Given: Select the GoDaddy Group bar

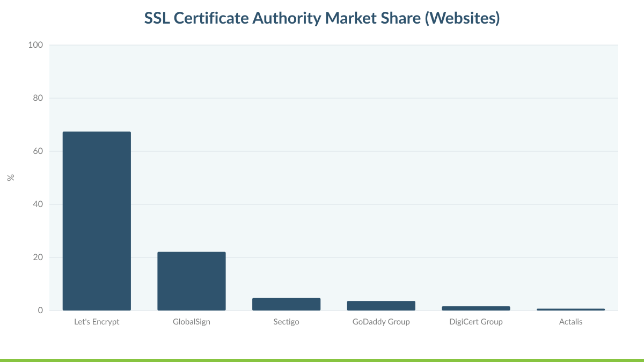Looking at the screenshot, I should click(381, 306).
